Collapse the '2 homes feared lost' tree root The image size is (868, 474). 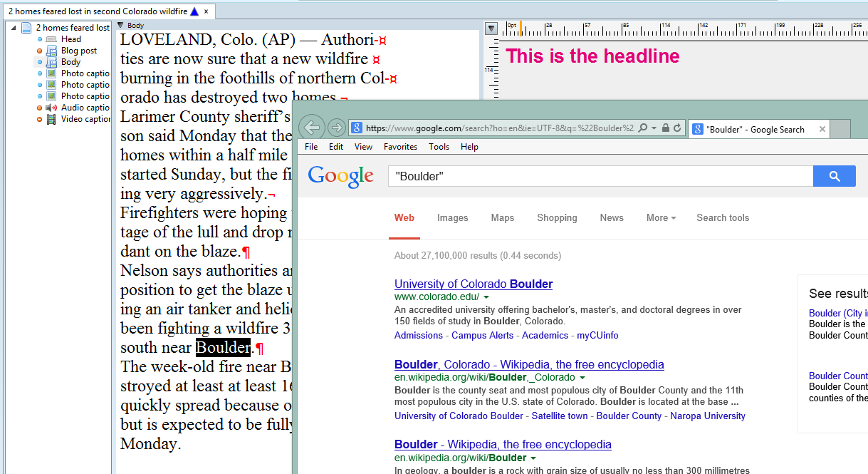[14, 28]
